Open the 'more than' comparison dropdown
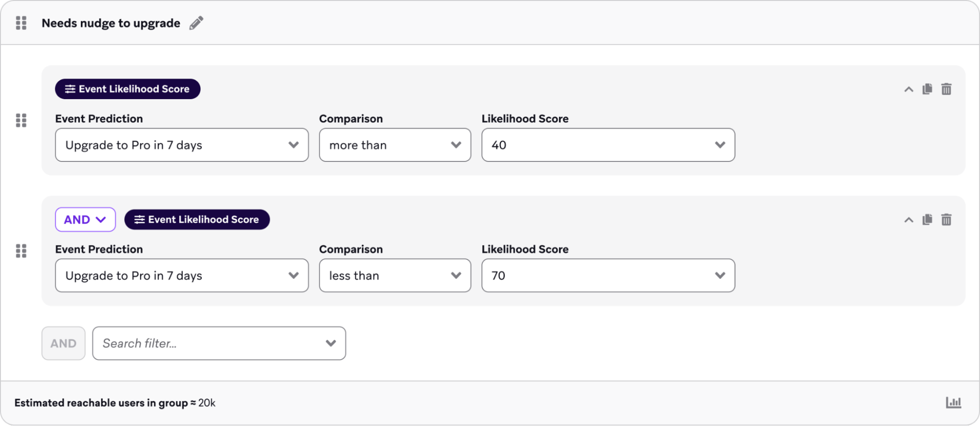This screenshot has width=980, height=426. click(395, 145)
